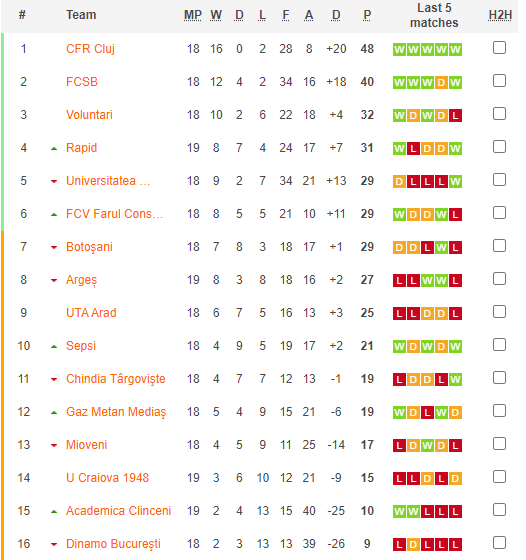
Task: Open the U Craiova 1948 team page
Action: (x=107, y=478)
